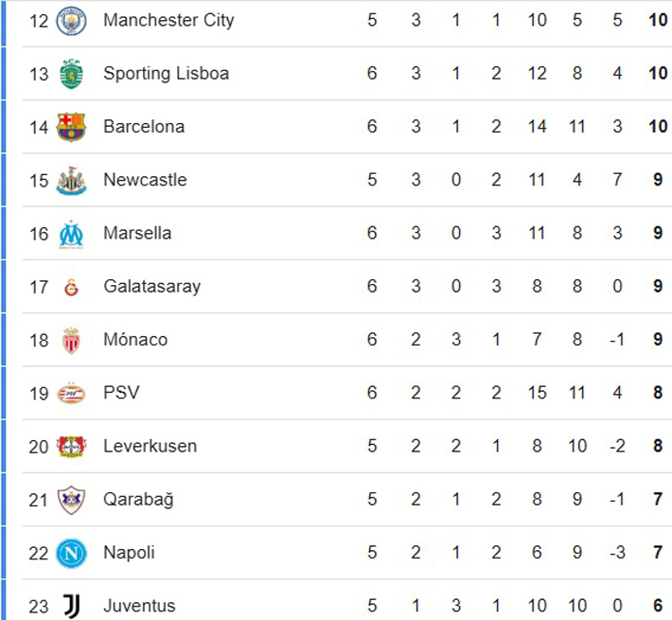672x620 pixels.
Task: Select the Leverkusen team name
Action: point(150,446)
